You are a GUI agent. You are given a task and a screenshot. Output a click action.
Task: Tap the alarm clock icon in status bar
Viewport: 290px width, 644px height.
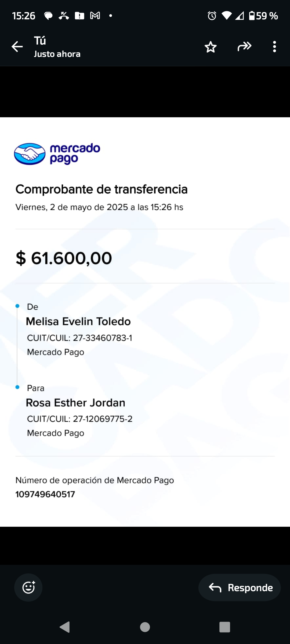212,16
